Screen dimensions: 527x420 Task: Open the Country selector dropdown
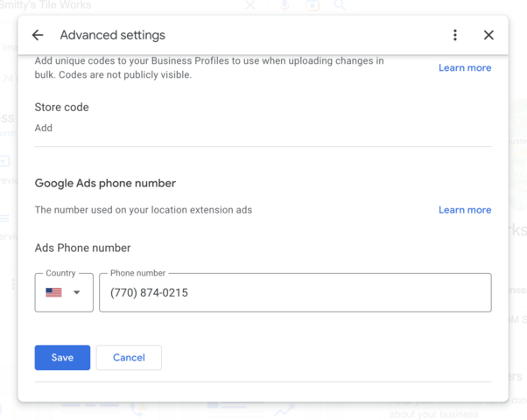click(x=64, y=292)
